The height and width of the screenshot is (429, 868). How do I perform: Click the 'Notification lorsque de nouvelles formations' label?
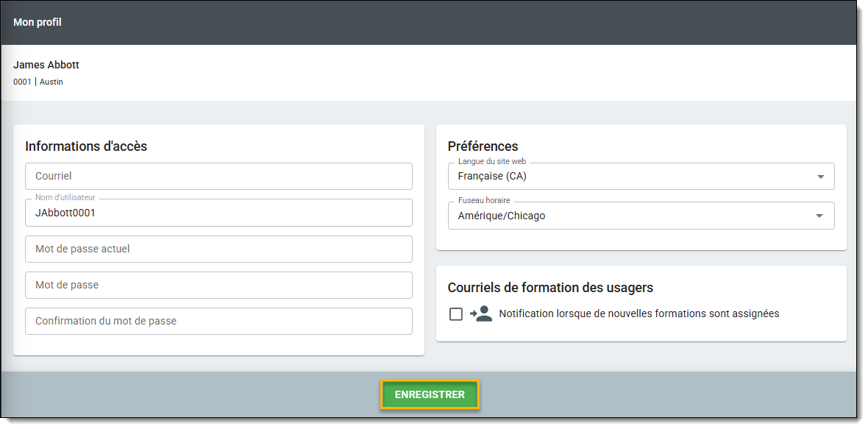638,313
